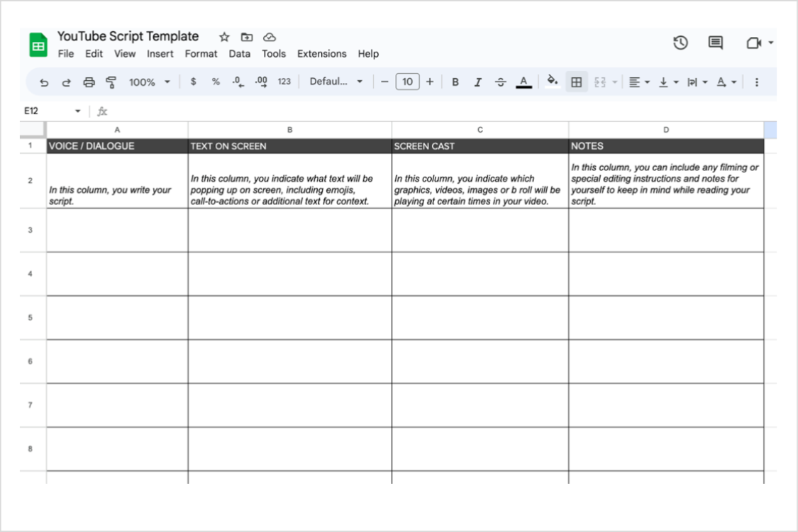Viewport: 798px width, 532px height.
Task: Toggle bold formatting
Action: (455, 82)
